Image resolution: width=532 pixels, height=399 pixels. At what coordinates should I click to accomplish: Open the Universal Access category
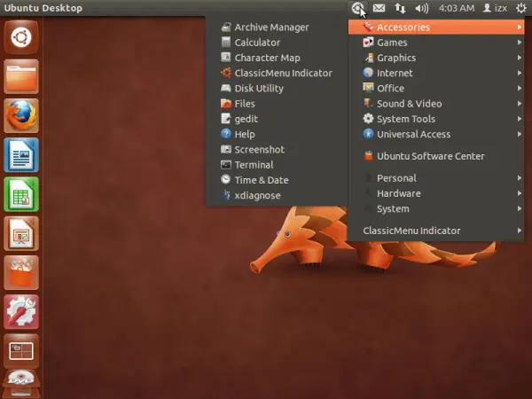click(436, 134)
